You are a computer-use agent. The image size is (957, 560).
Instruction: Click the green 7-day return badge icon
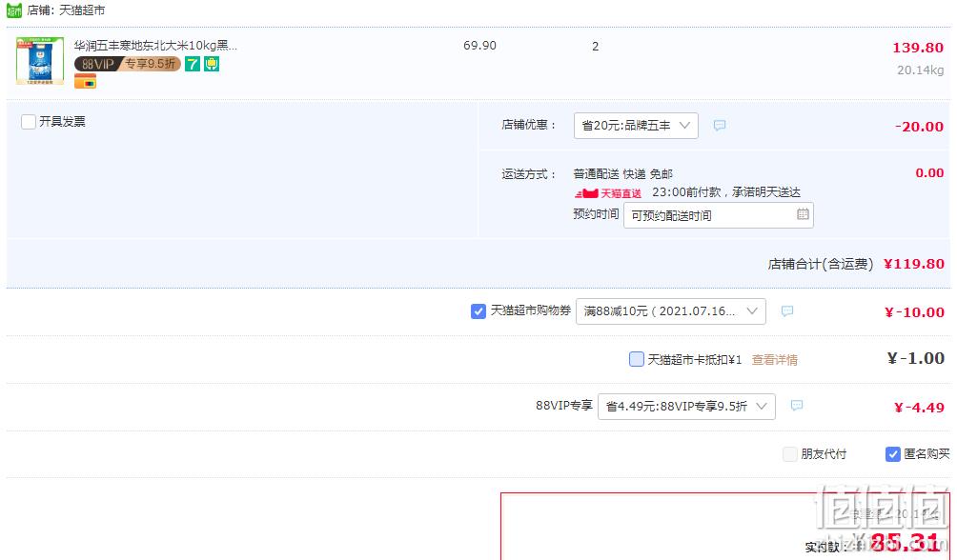click(x=193, y=64)
